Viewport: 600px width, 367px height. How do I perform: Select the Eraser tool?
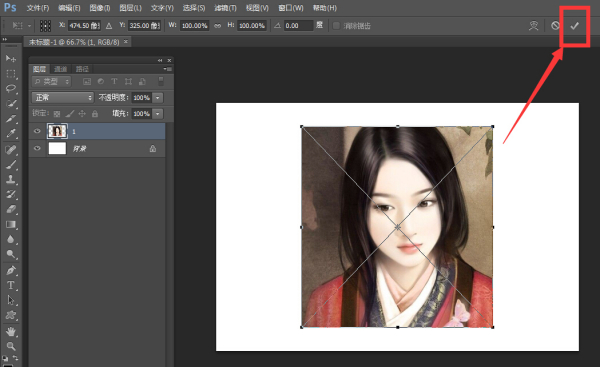click(x=10, y=209)
